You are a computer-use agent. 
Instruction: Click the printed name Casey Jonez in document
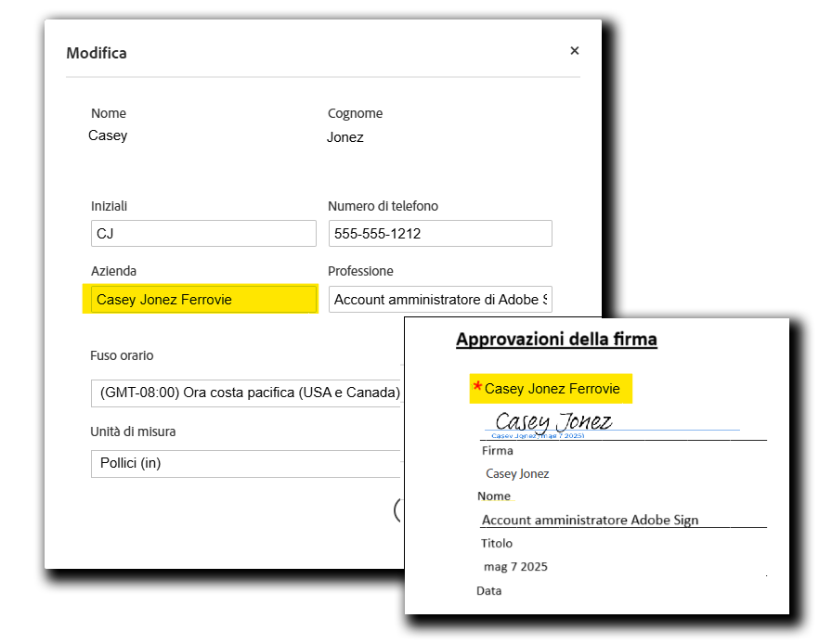[x=517, y=473]
